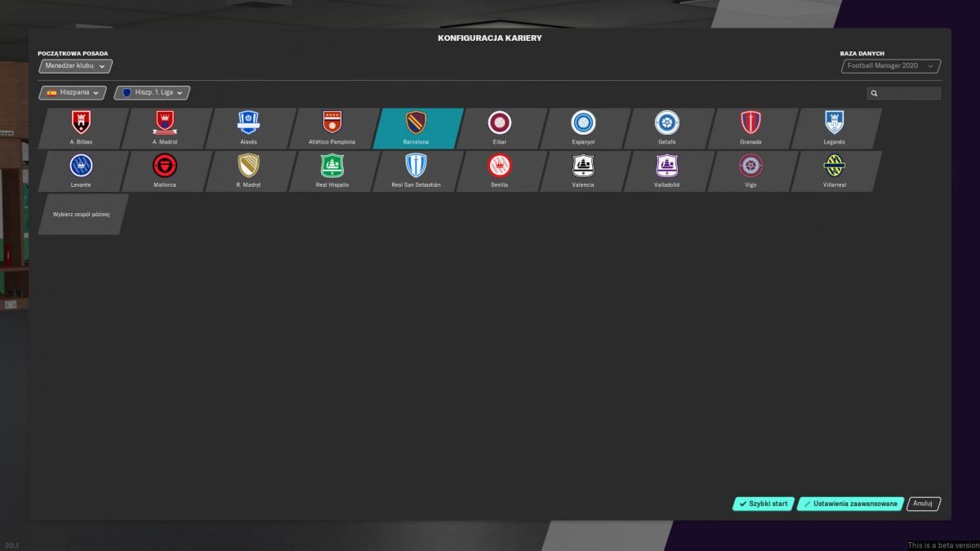Click the Anuluj cancel button
The height and width of the screenshot is (551, 980).
924,504
